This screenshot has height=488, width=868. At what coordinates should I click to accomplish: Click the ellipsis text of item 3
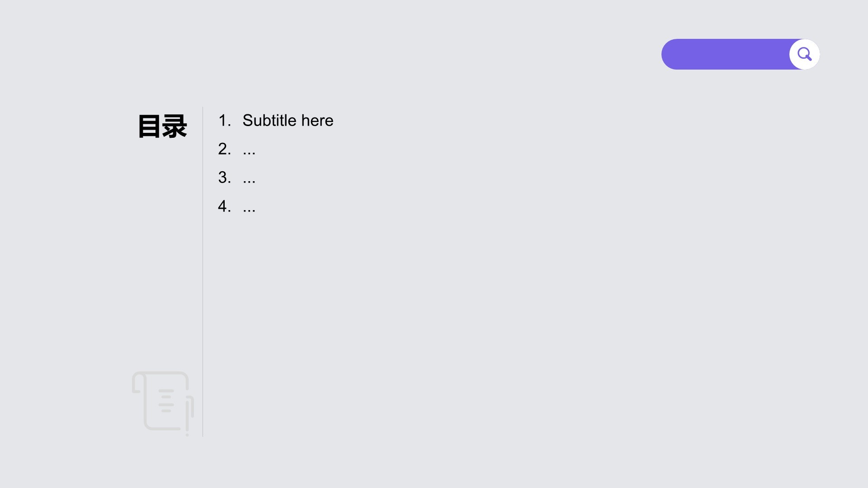[x=249, y=178]
